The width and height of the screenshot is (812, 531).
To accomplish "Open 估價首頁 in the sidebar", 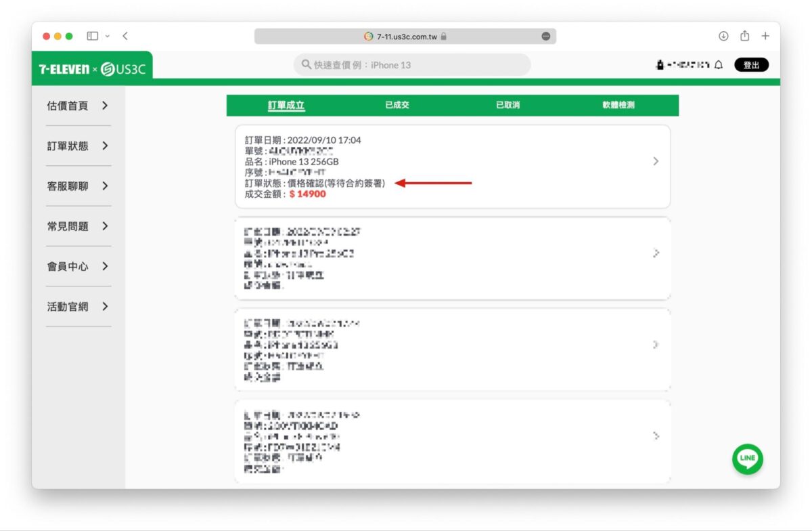I will click(x=68, y=106).
